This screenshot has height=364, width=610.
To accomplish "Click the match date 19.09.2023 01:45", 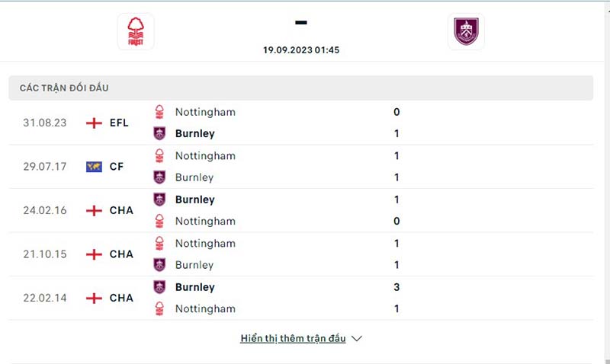I will click(301, 49).
